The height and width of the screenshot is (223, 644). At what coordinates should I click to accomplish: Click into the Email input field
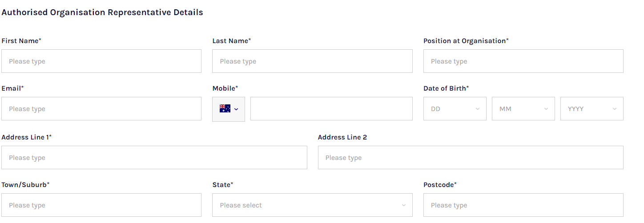point(101,109)
